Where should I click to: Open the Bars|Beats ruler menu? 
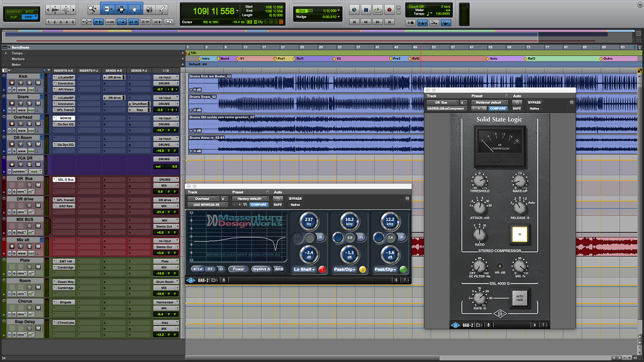coord(9,48)
